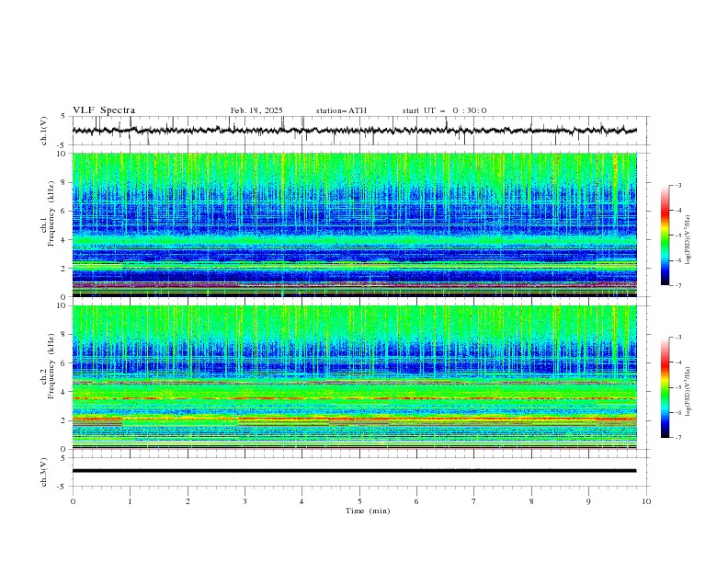Click the ch.2 spectrogram "4" kHz tick label
728x563 pixels.
tap(65, 392)
